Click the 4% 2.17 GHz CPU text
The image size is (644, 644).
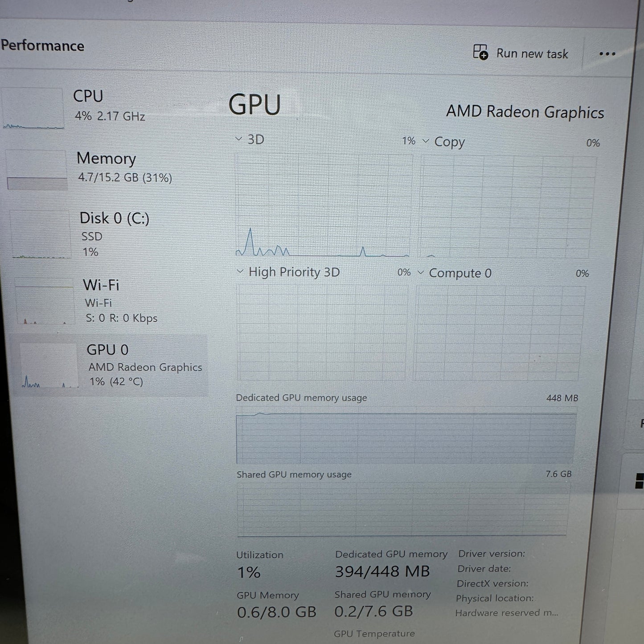[x=110, y=116]
